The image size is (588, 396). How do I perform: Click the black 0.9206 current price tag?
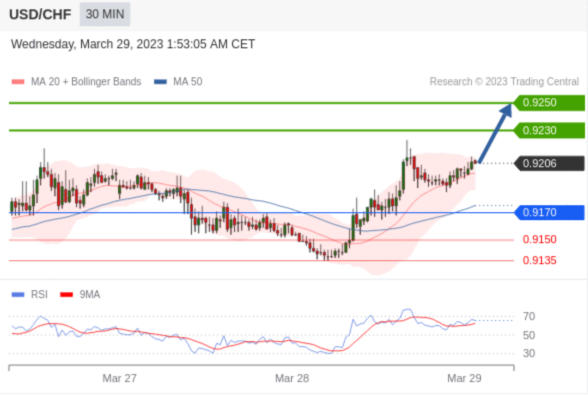pyautogui.click(x=549, y=164)
